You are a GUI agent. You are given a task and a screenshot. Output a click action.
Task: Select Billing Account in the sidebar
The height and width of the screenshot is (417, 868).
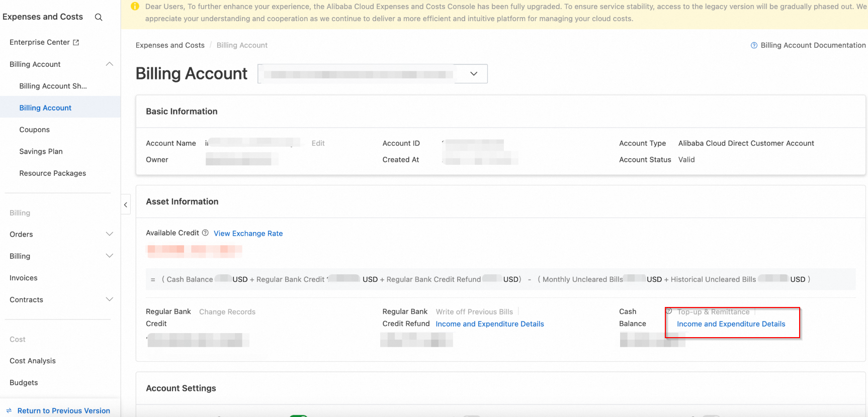(x=45, y=108)
